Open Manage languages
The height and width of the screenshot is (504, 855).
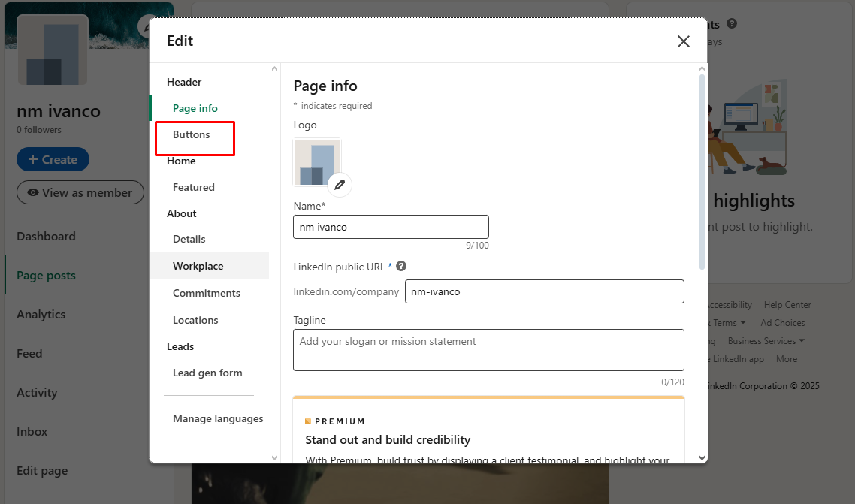[218, 418]
